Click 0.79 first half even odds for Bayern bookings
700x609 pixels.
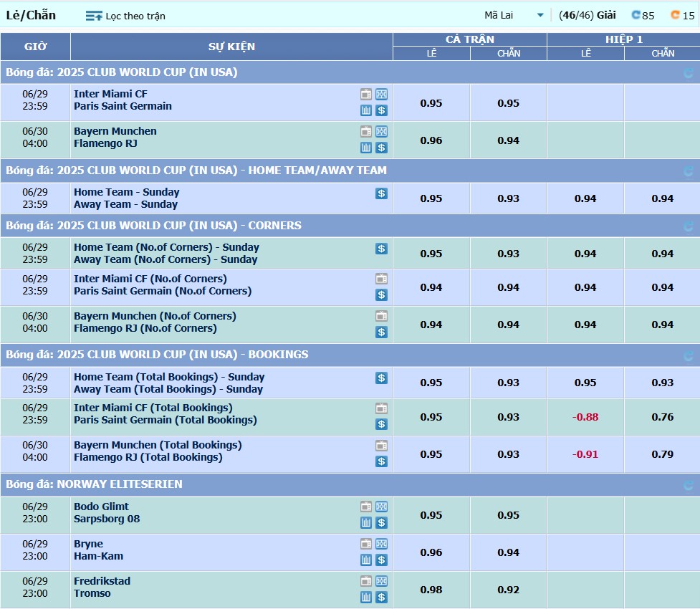coord(662,454)
